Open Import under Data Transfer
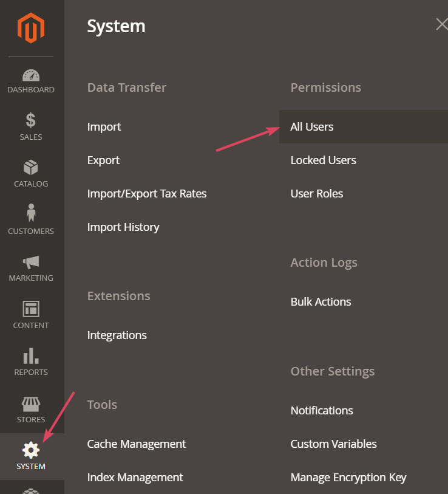The width and height of the screenshot is (448, 494). 104,126
